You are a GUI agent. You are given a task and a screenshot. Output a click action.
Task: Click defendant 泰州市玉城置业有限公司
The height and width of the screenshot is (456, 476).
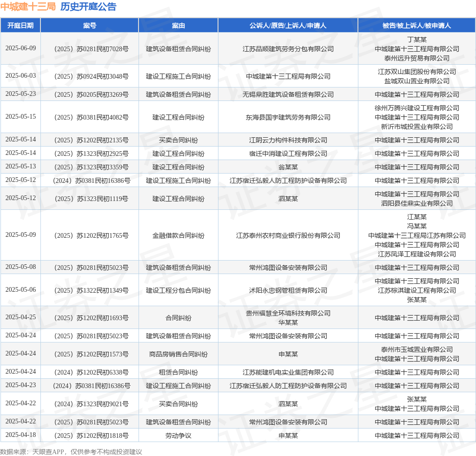tap(417, 349)
